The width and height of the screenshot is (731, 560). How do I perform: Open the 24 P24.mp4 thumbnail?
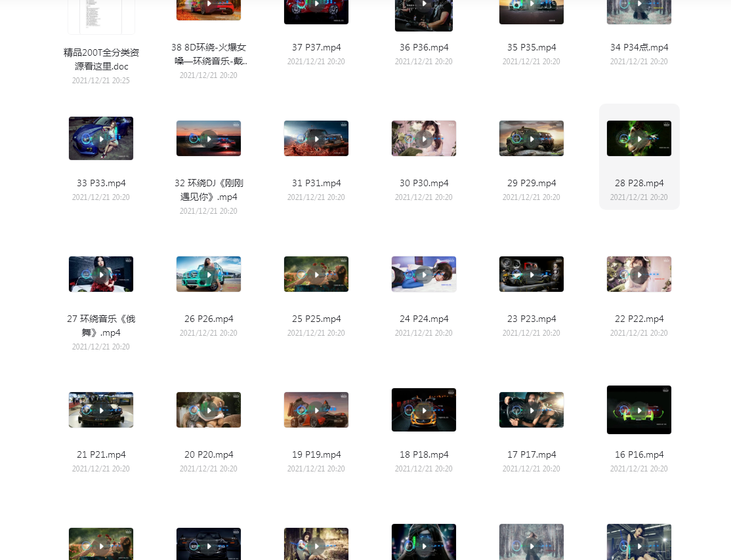point(424,274)
